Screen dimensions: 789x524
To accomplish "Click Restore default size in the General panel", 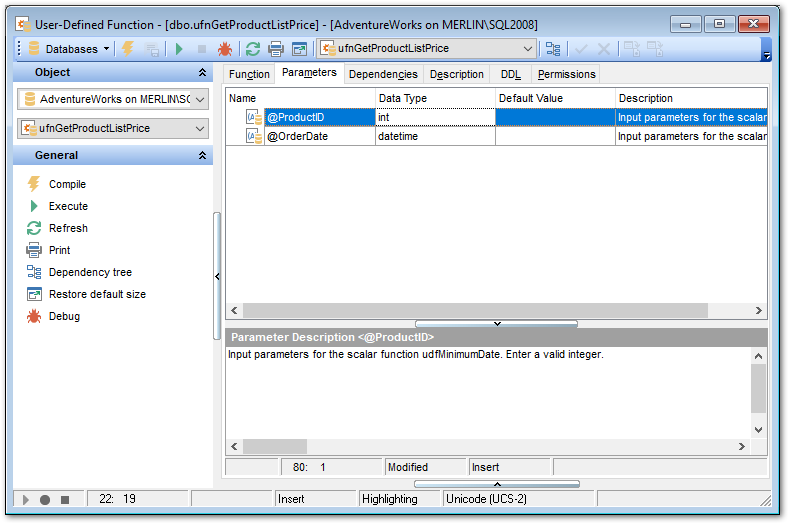I will tap(97, 294).
